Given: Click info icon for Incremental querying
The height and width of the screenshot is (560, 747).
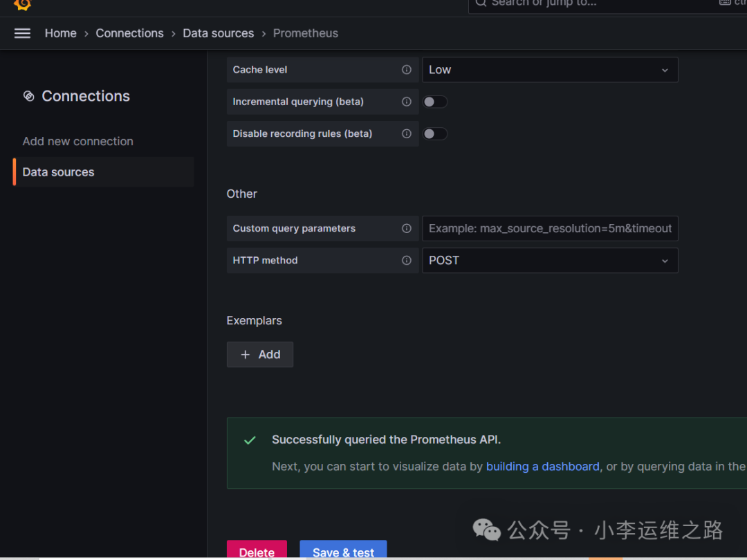Looking at the screenshot, I should [x=407, y=102].
